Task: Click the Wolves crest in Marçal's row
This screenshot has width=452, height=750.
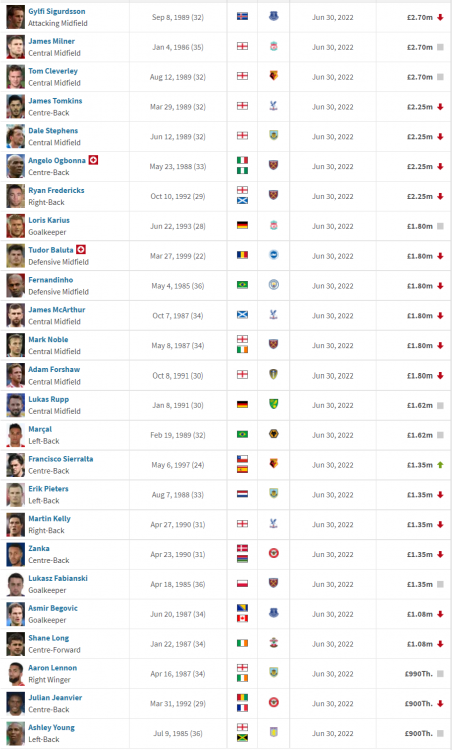Action: (x=274, y=434)
